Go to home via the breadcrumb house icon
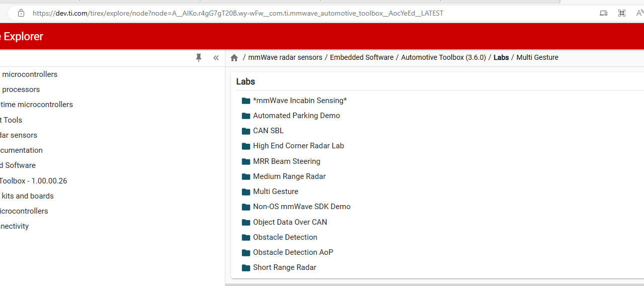The width and height of the screenshot is (644, 286). [234, 58]
